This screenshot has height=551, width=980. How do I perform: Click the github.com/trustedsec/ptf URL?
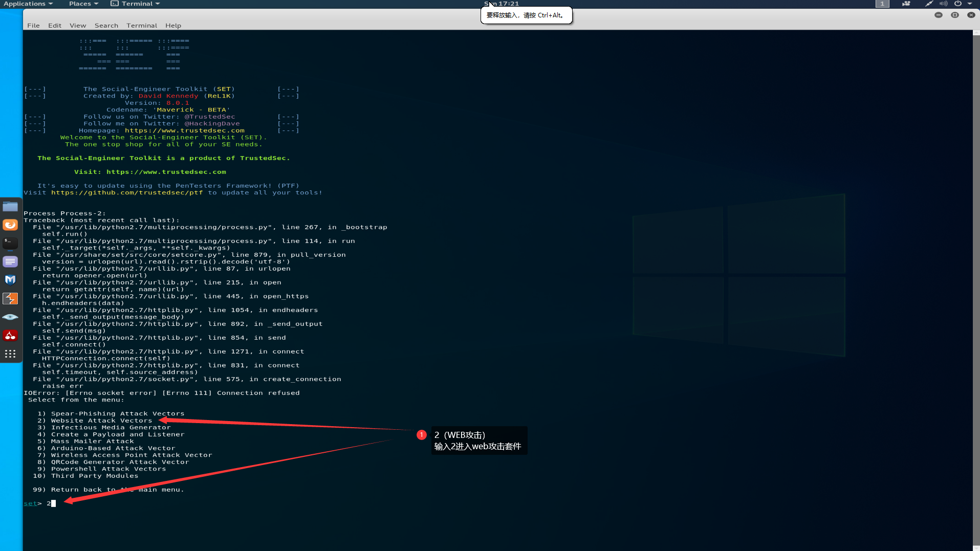tap(127, 193)
